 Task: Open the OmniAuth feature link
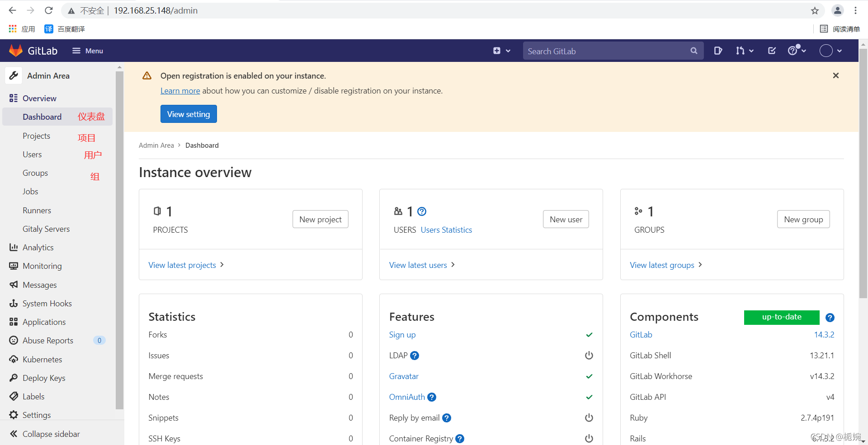pos(407,397)
